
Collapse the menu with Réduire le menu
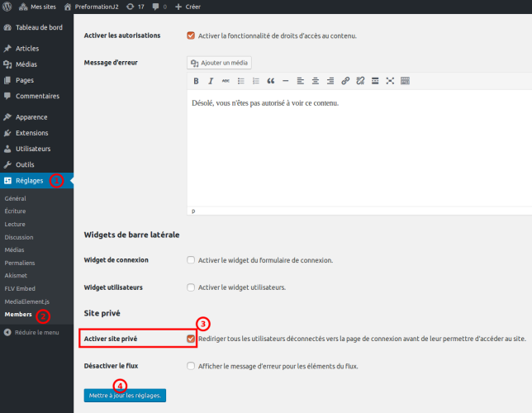[31, 332]
